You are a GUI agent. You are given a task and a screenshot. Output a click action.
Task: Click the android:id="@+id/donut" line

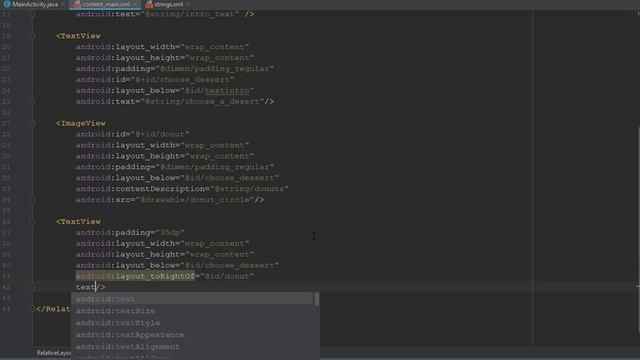pos(133,134)
